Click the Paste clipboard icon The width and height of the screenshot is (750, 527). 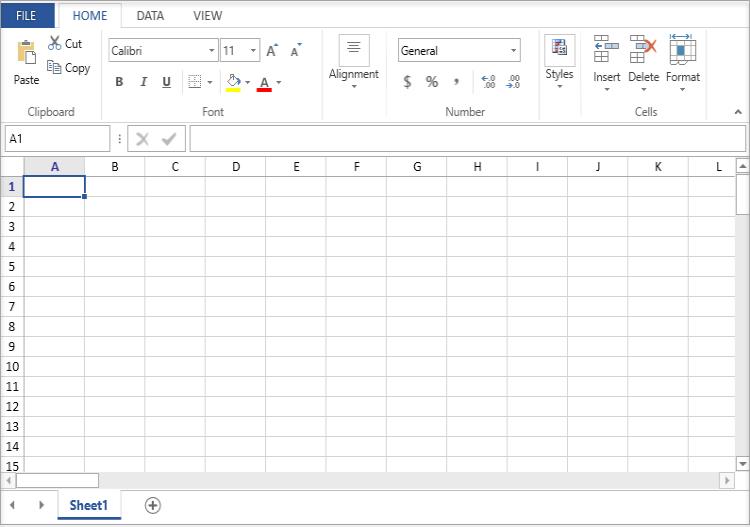(27, 53)
